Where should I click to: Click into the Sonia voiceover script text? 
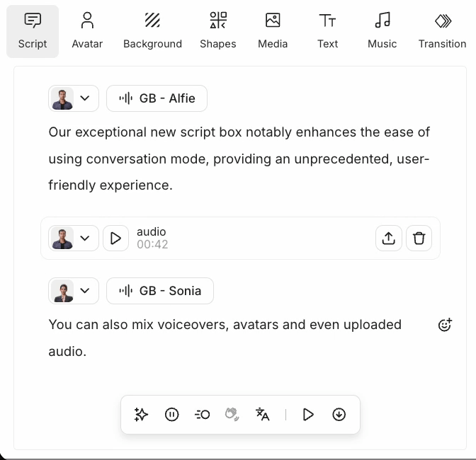(x=225, y=338)
